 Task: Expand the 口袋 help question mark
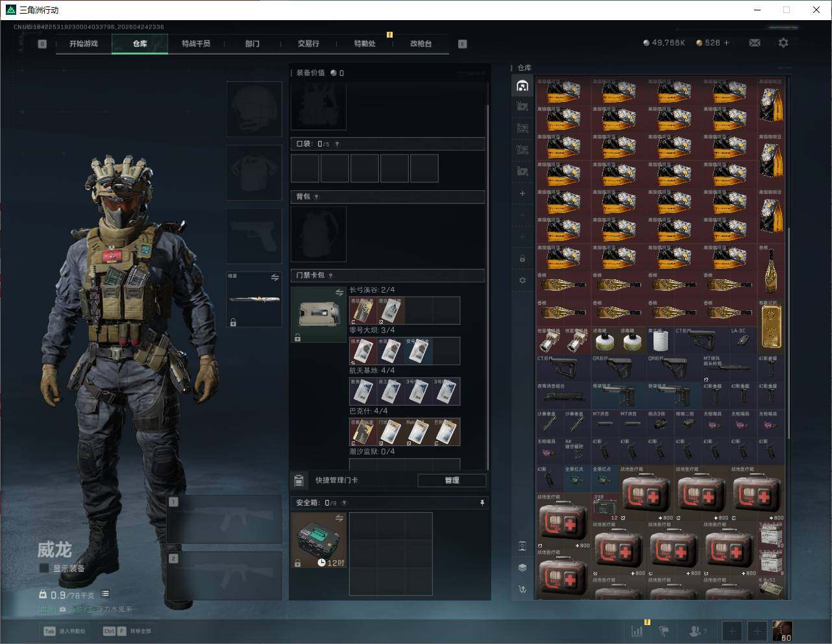point(337,144)
